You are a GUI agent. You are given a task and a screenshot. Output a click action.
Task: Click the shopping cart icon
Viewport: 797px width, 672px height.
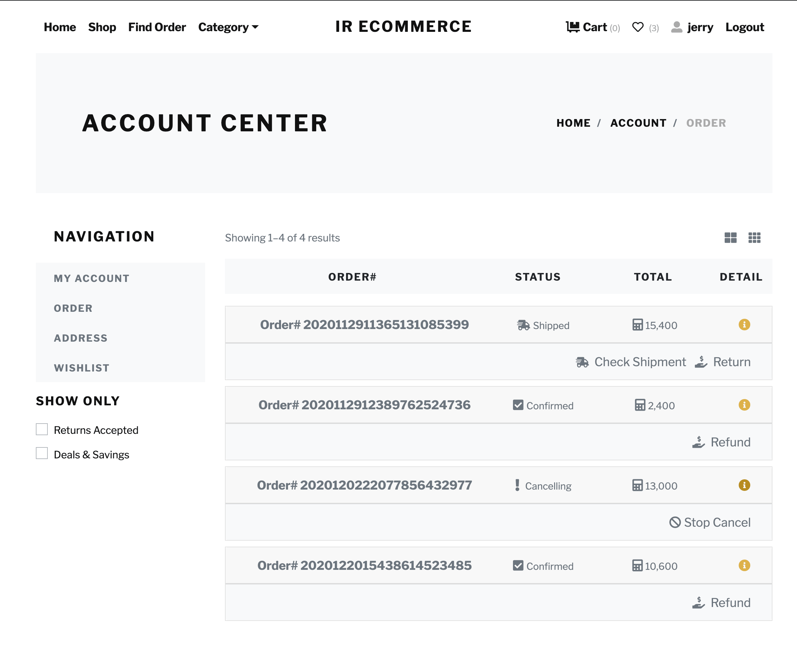click(572, 27)
